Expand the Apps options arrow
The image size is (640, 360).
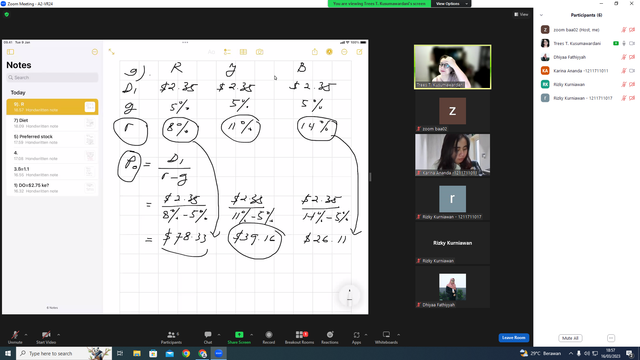coord(366,335)
